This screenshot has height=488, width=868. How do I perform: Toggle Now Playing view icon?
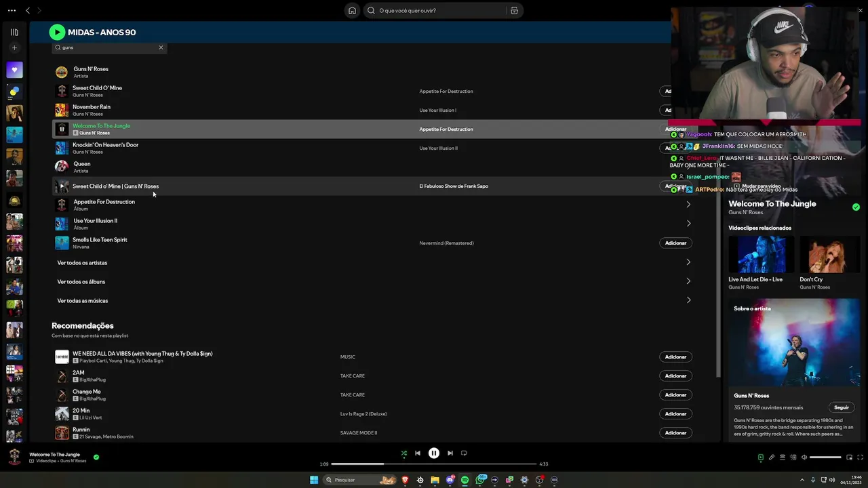pos(760,457)
